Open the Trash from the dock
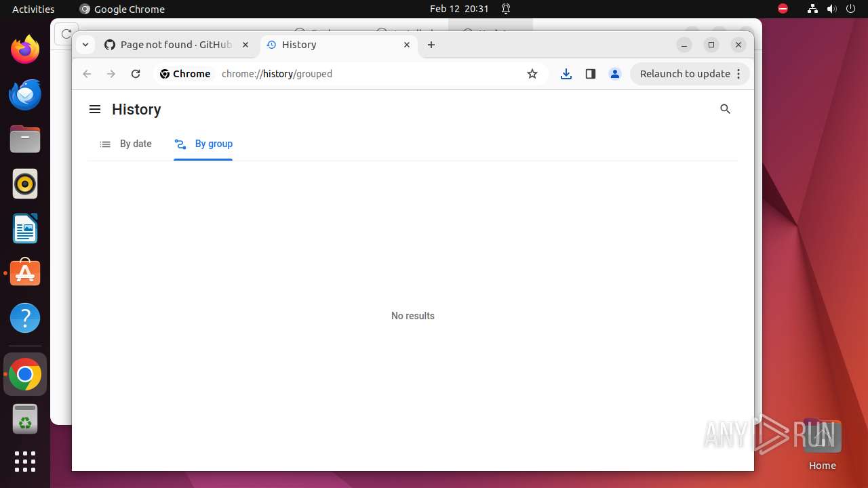The height and width of the screenshot is (488, 868). [x=25, y=419]
